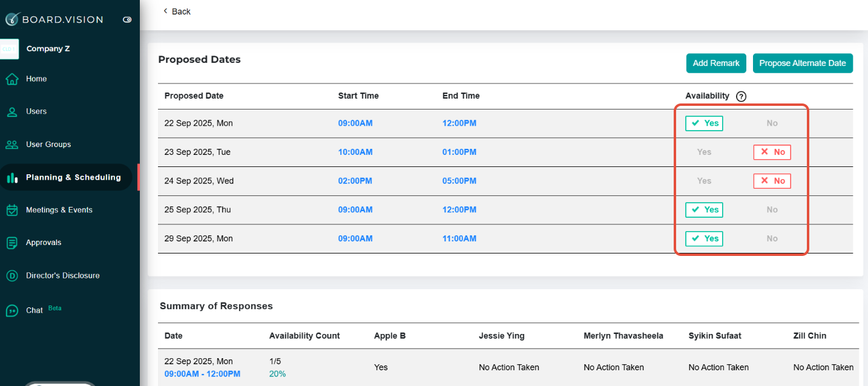Select Yes for 24 Sep 2025
This screenshot has height=386, width=868.
click(704, 181)
